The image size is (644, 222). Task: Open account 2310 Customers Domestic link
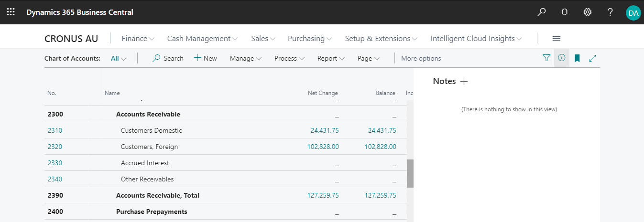pyautogui.click(x=55, y=130)
